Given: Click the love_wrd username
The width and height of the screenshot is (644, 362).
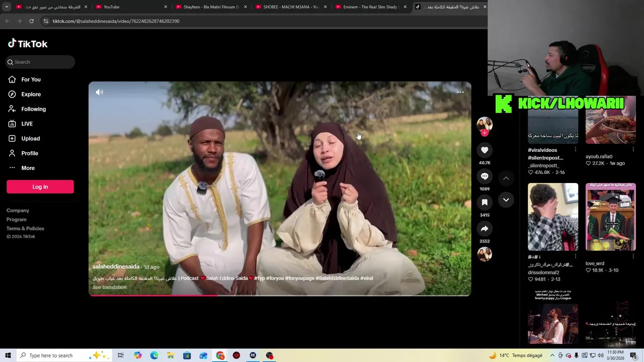Looking at the screenshot, I should pos(595,263).
